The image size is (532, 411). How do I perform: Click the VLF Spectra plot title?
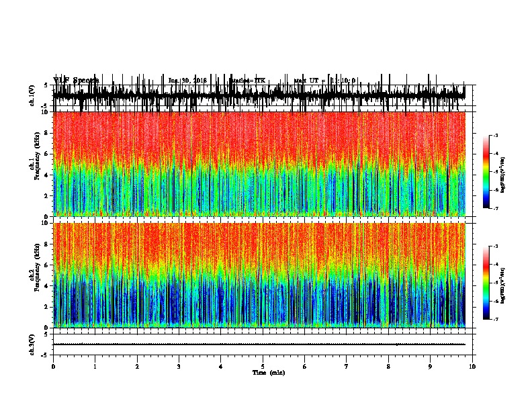click(76, 80)
